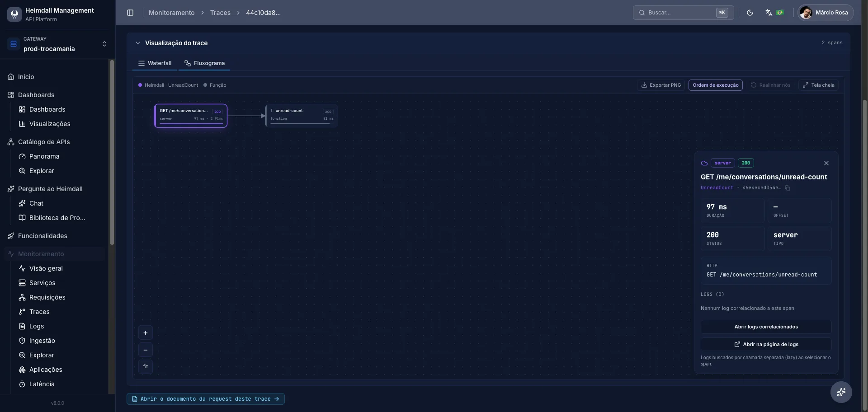The width and height of the screenshot is (868, 412).
Task: Open the request document of this trace
Action: [206, 399]
